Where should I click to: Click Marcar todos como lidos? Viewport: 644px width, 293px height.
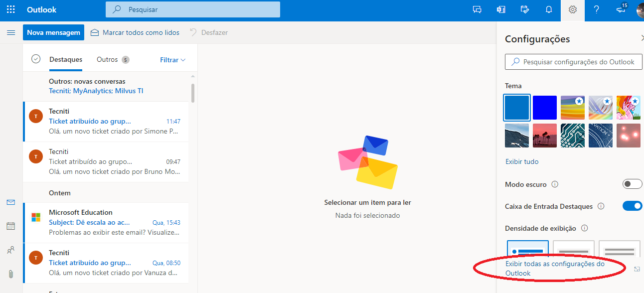tap(135, 32)
